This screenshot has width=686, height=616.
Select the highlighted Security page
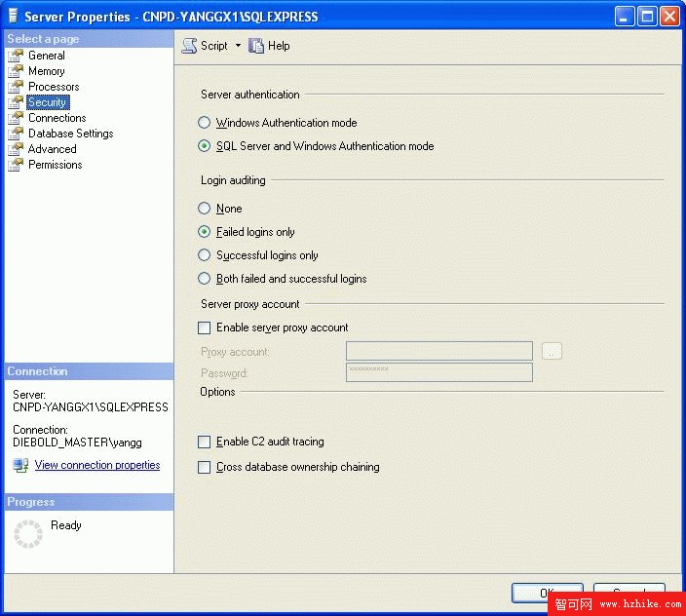pyautogui.click(x=48, y=102)
